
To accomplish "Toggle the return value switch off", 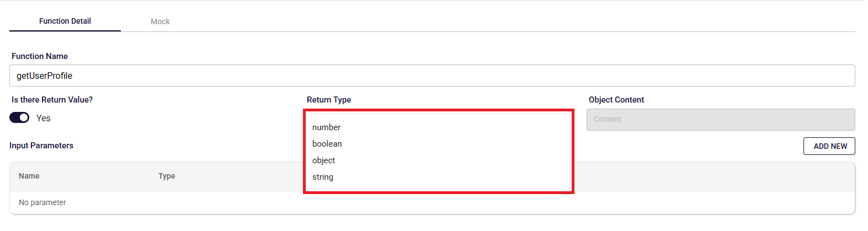I will point(19,118).
